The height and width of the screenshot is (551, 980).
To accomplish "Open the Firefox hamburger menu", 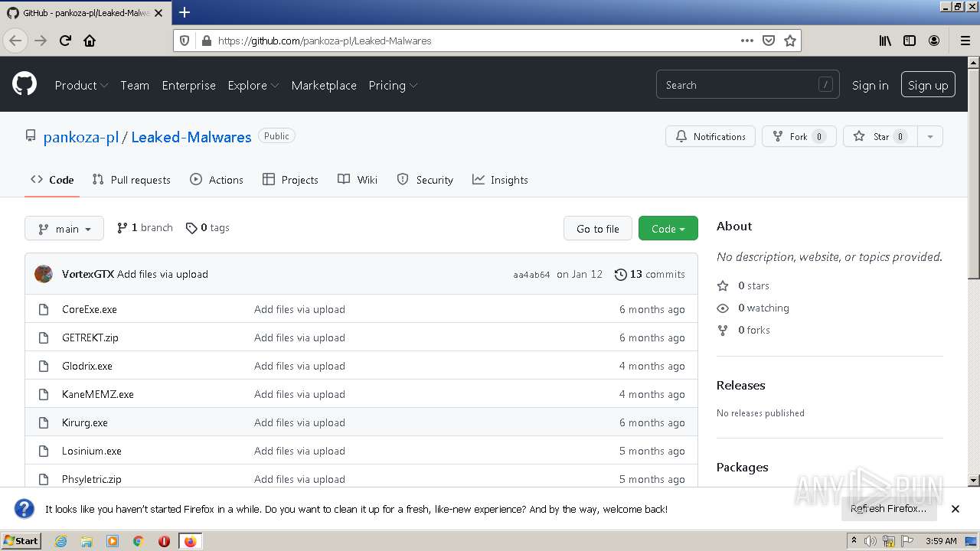I will (x=965, y=41).
